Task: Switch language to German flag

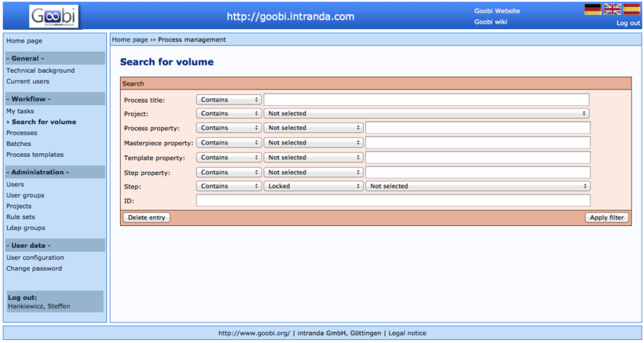Action: pos(592,9)
